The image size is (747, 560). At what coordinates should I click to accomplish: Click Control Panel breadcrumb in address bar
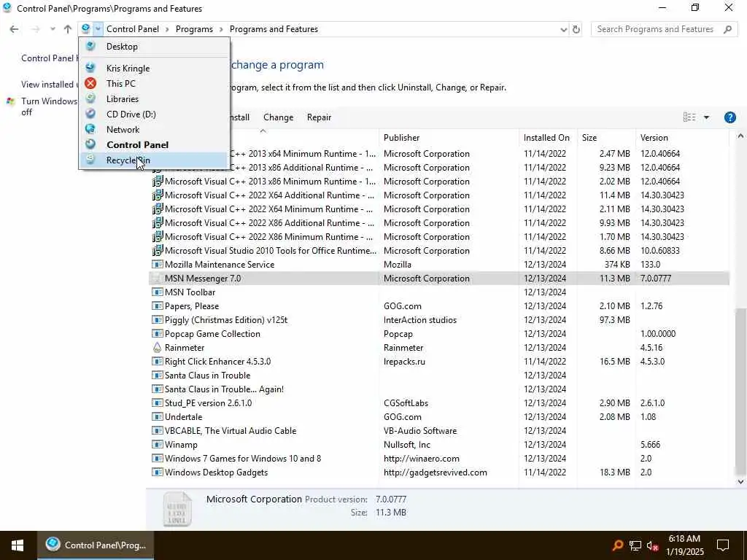(x=133, y=29)
